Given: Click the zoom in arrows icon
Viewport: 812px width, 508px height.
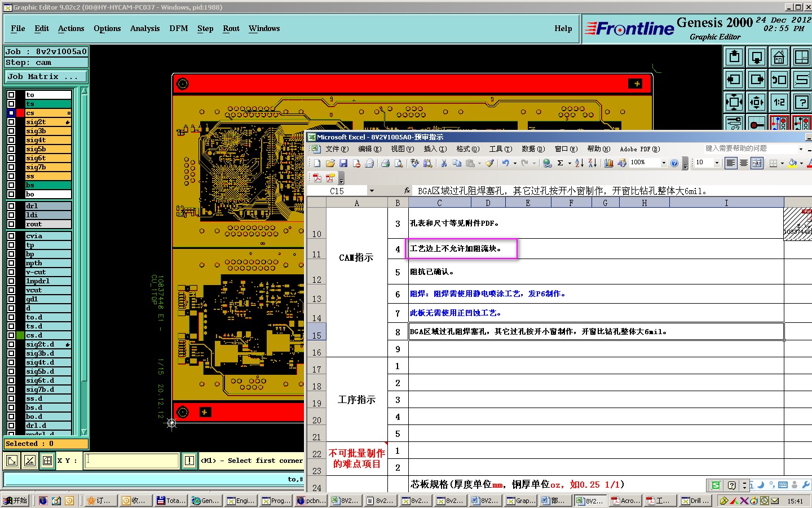Looking at the screenshot, I should pos(734,102).
